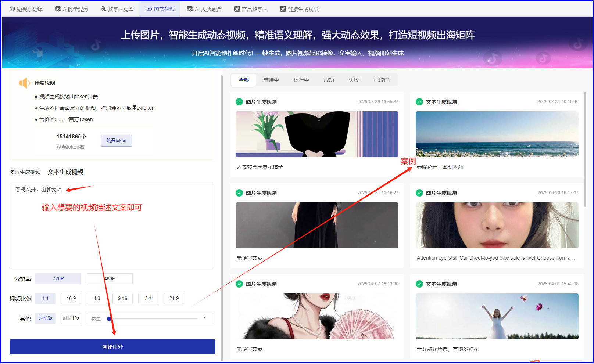
Task: Select the 数字人克隆 feature
Action: [117, 8]
